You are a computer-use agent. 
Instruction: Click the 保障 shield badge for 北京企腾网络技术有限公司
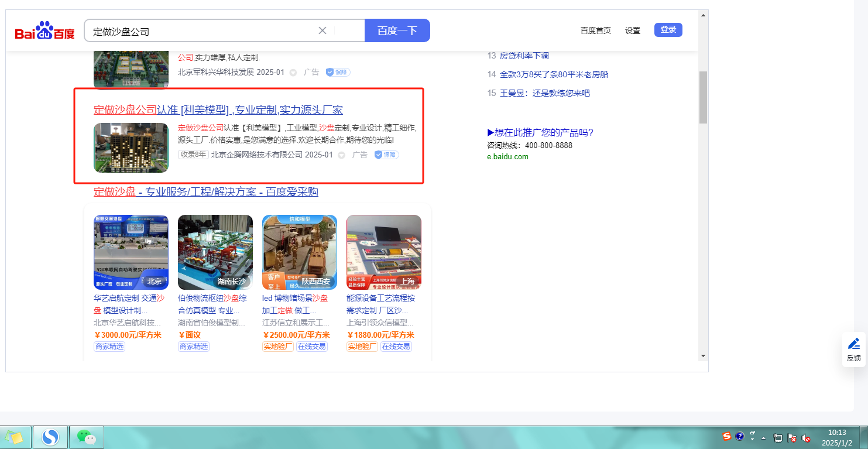point(386,155)
